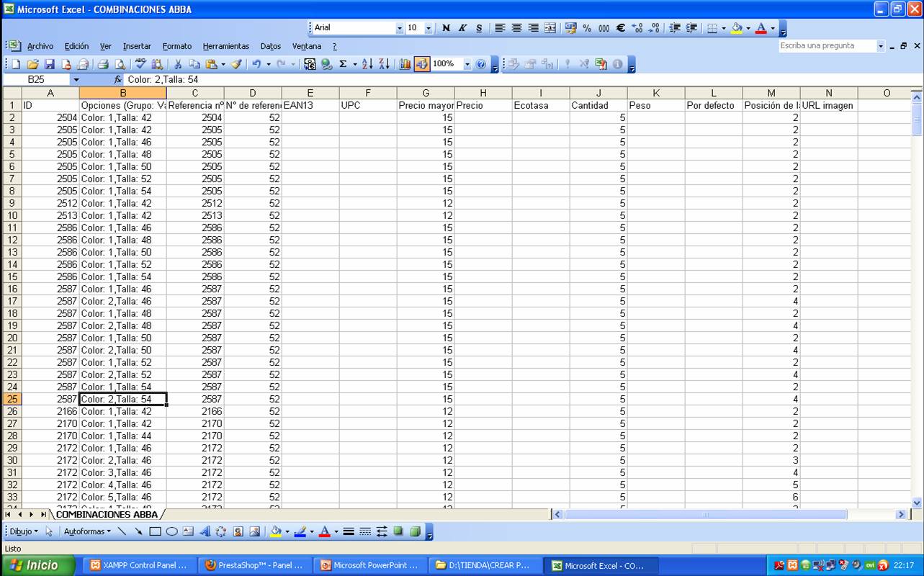Screen dimensions: 924x576
Task: Select the Format Painter brush
Action: pyautogui.click(x=236, y=64)
